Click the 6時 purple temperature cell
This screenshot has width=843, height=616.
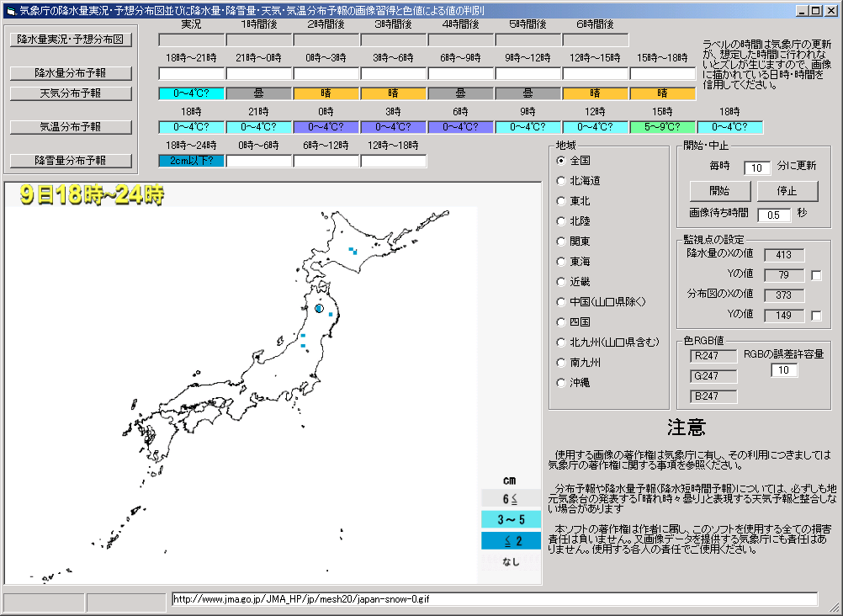460,127
